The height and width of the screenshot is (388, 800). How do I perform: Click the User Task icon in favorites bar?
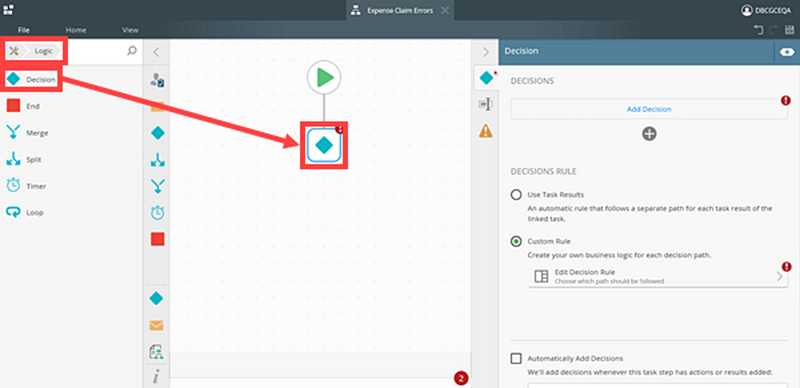[157, 80]
